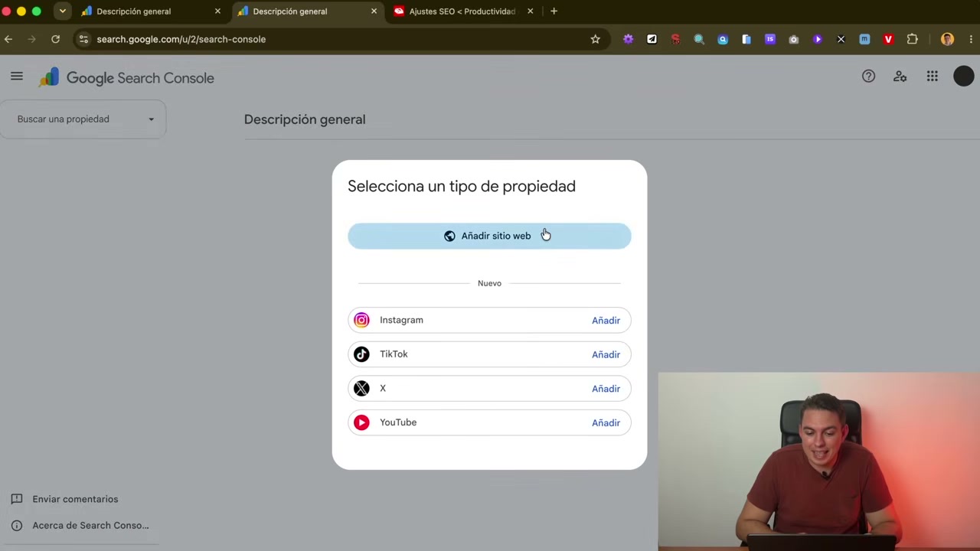Click the purple play button extension icon

point(818,39)
